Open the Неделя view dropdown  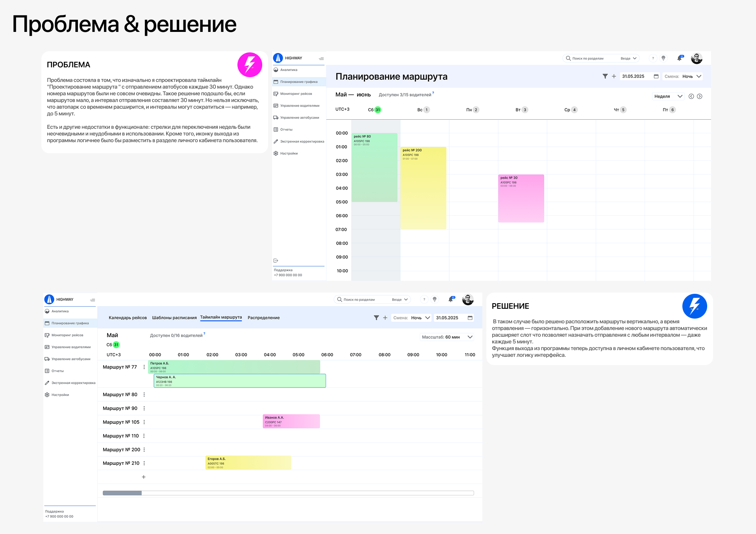(668, 96)
